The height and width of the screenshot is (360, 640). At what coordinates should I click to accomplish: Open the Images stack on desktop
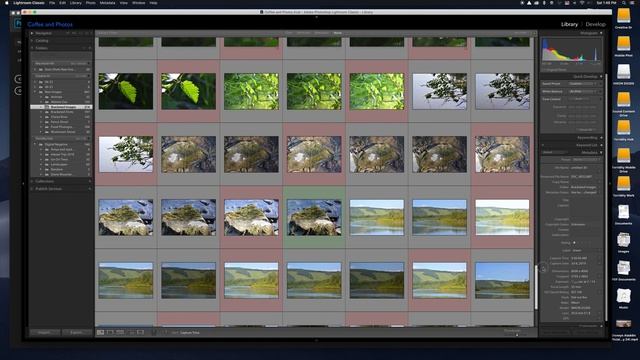tap(623, 240)
